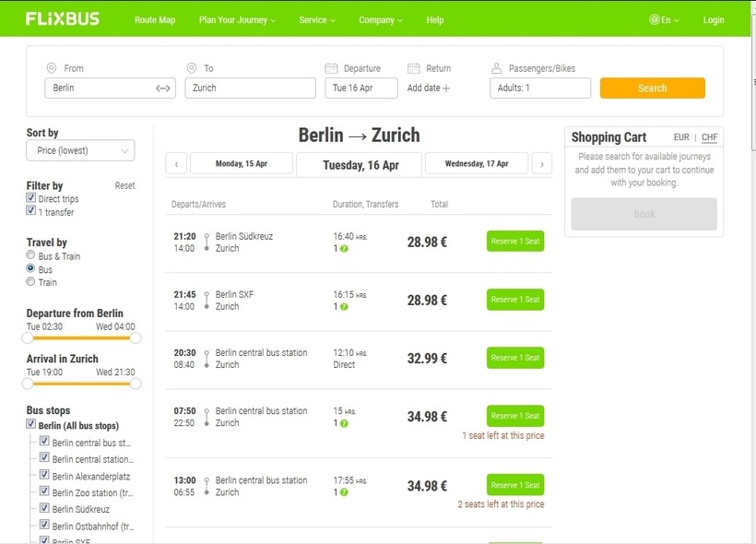The width and height of the screenshot is (756, 544).
Task: Reserve 1 seat on the 20:30 direct trip
Action: [x=515, y=358]
